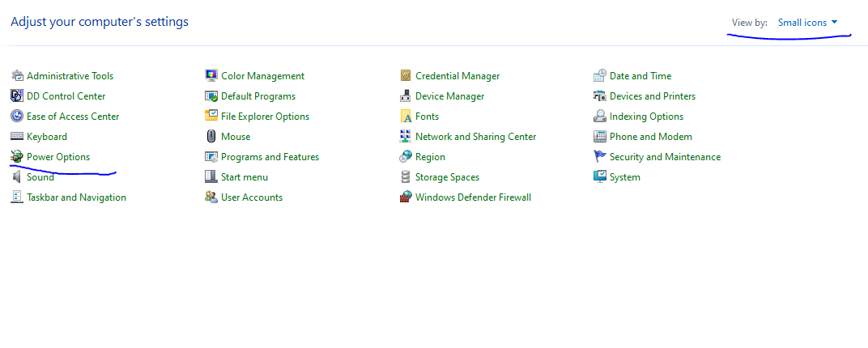
Task: Open the User Accounts link
Action: 252,197
